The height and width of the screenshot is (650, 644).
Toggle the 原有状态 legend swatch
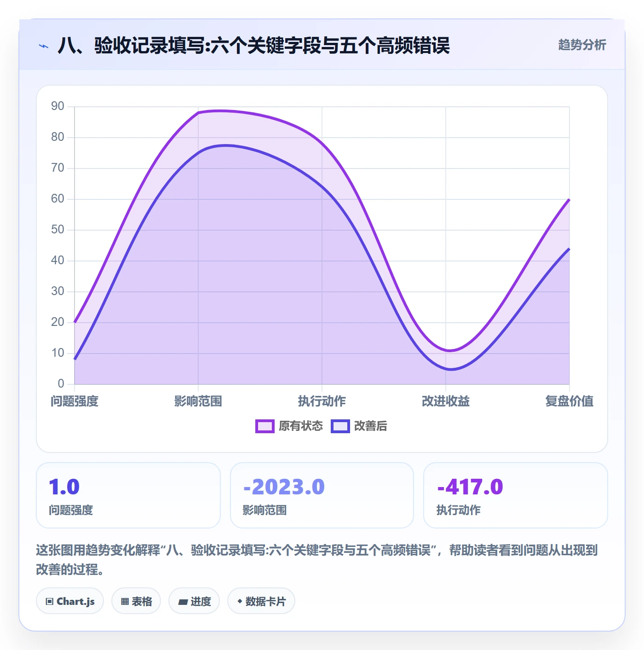click(x=265, y=426)
